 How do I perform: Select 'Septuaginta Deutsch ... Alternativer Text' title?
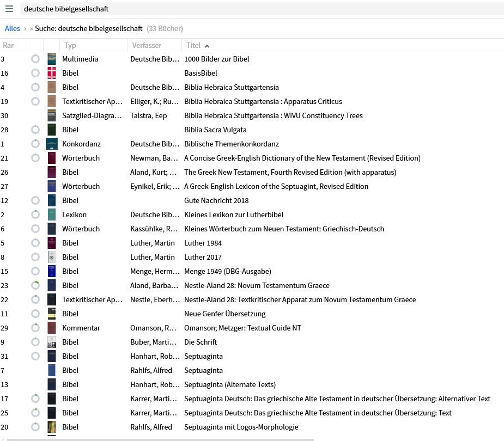(337, 399)
